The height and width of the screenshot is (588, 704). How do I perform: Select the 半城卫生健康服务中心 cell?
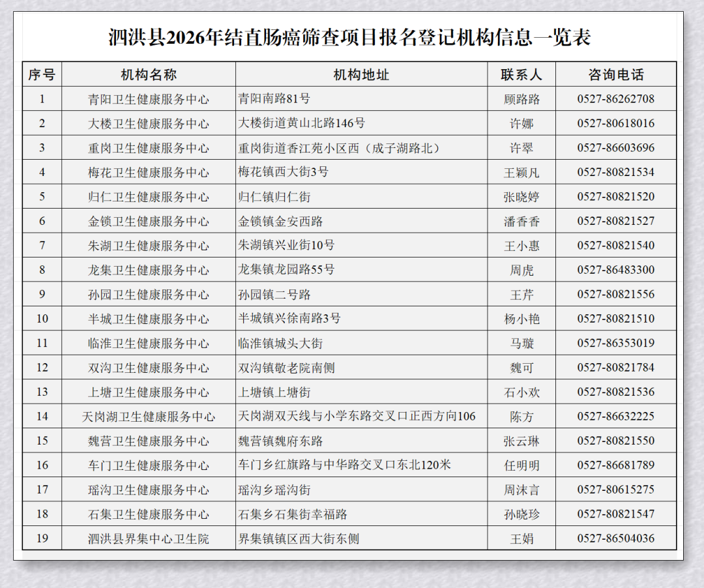coord(149,319)
